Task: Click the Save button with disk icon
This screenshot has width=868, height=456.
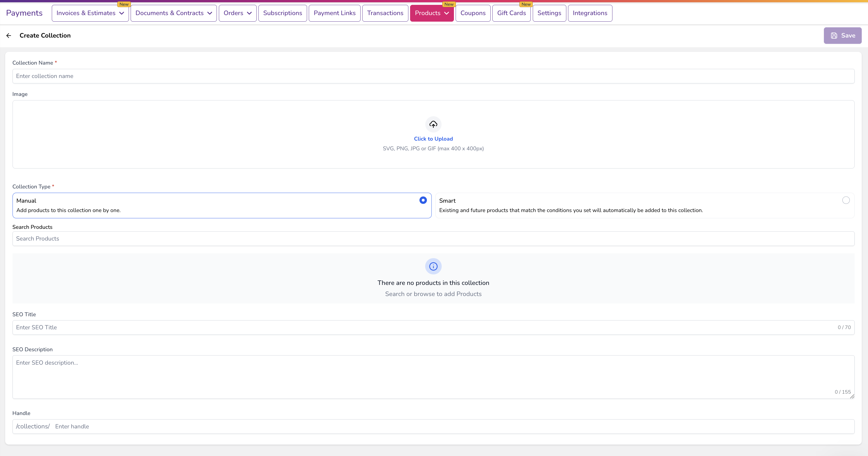Action: click(x=842, y=35)
